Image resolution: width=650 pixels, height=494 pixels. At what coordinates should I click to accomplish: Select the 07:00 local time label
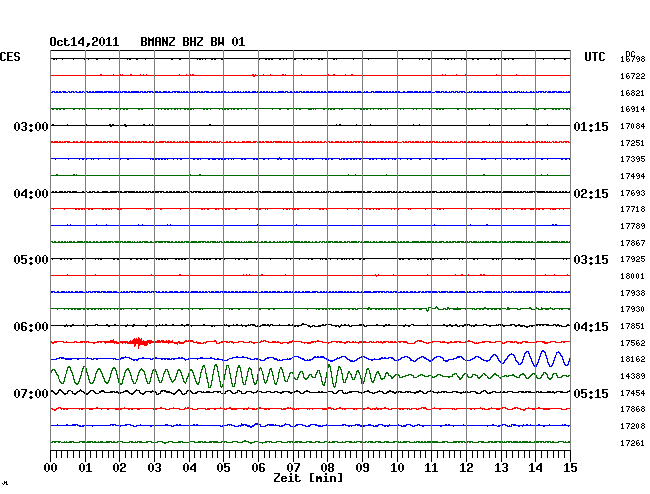coord(31,393)
